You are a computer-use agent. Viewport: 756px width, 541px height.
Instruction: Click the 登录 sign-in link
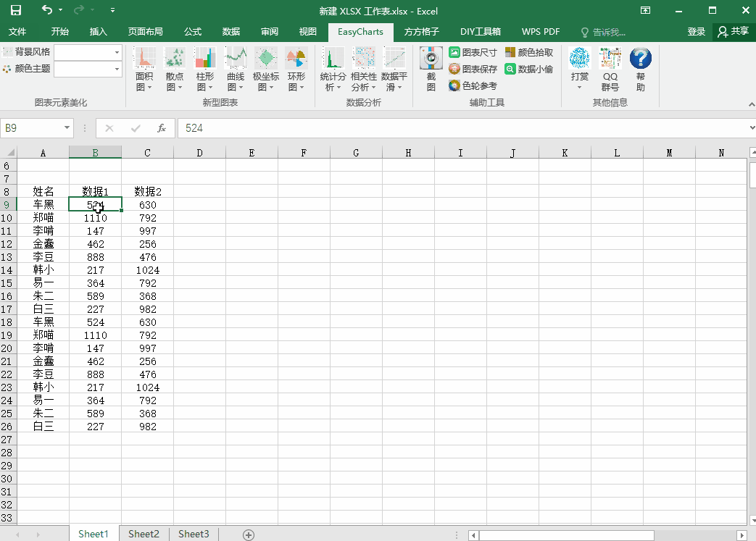tap(696, 32)
